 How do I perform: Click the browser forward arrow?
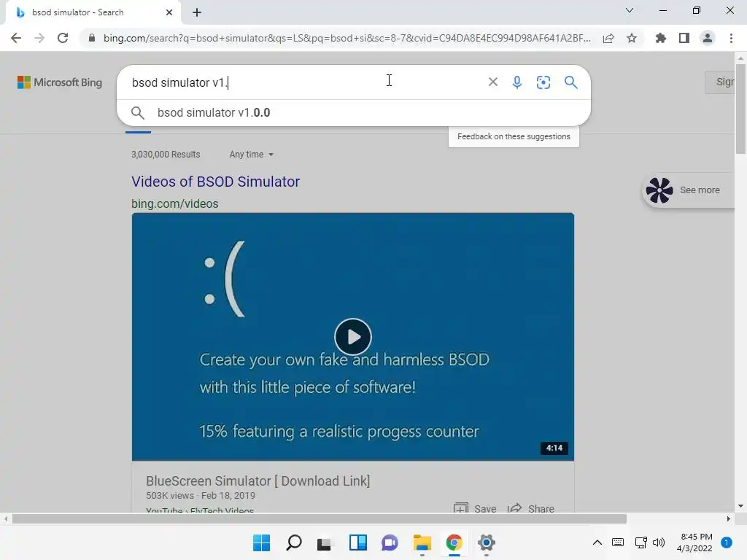[39, 38]
